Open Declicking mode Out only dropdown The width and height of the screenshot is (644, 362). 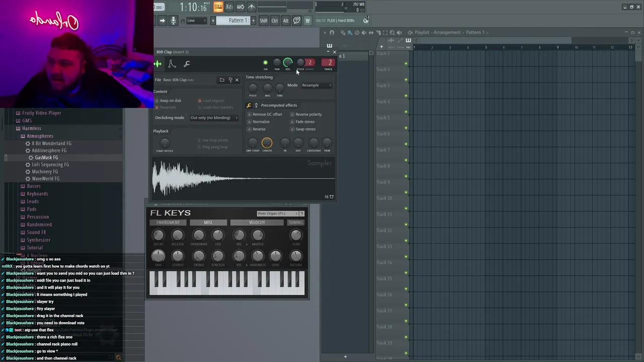coord(214,118)
